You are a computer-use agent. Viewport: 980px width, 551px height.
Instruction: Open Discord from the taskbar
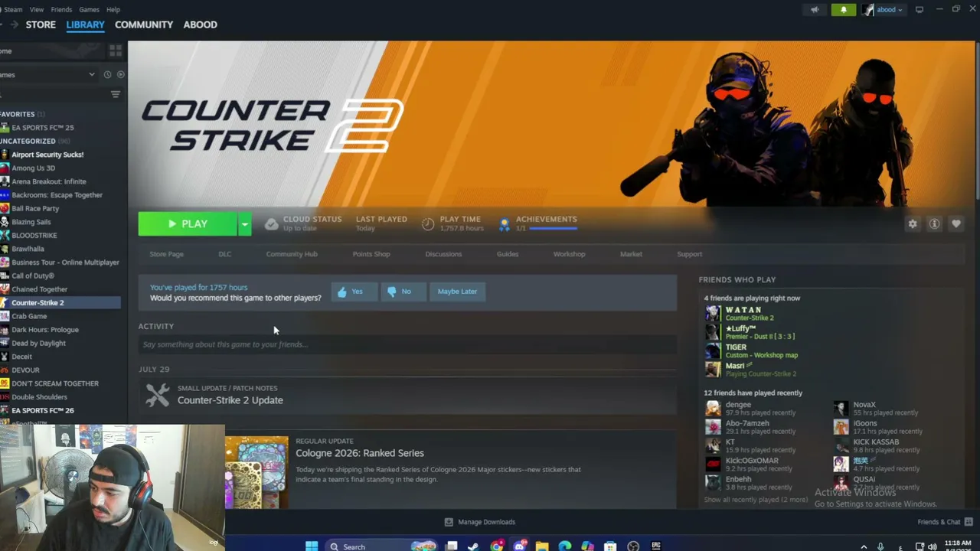click(x=520, y=546)
